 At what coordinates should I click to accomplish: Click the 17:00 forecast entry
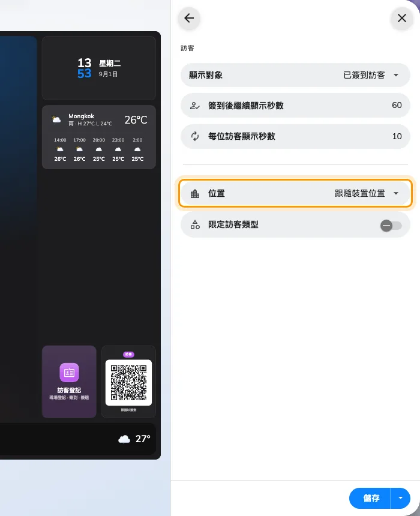click(x=79, y=149)
